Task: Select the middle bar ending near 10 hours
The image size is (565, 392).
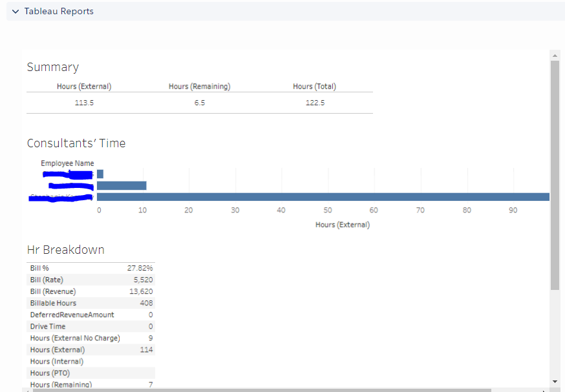Action: tap(122, 186)
